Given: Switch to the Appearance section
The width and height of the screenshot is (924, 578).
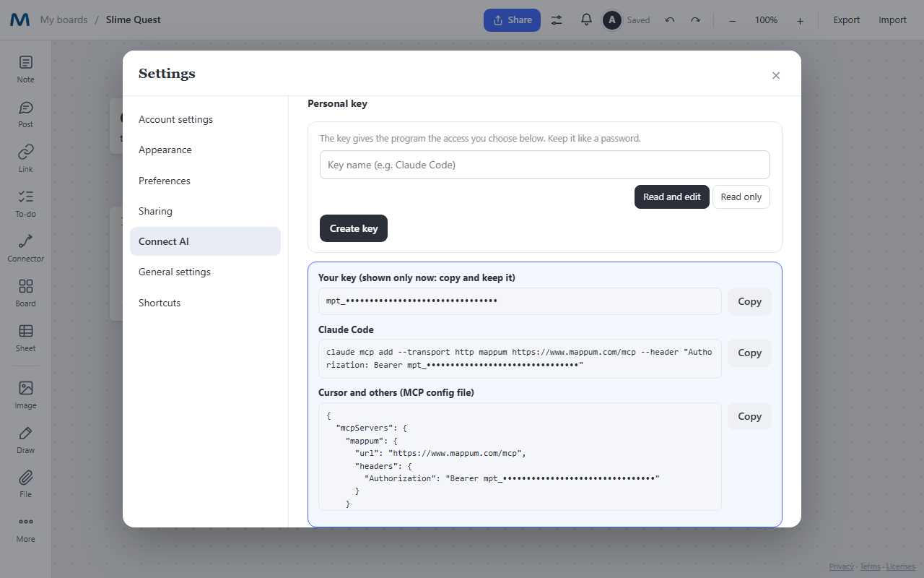Looking at the screenshot, I should pos(205,150).
